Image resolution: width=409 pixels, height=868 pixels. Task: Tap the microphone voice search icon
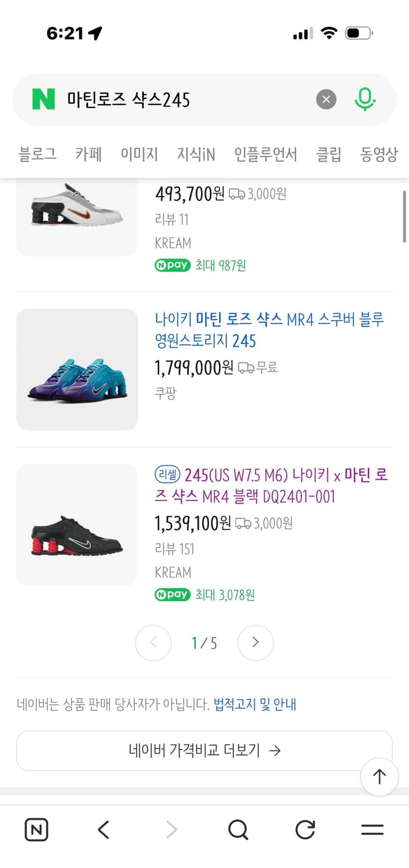(364, 99)
